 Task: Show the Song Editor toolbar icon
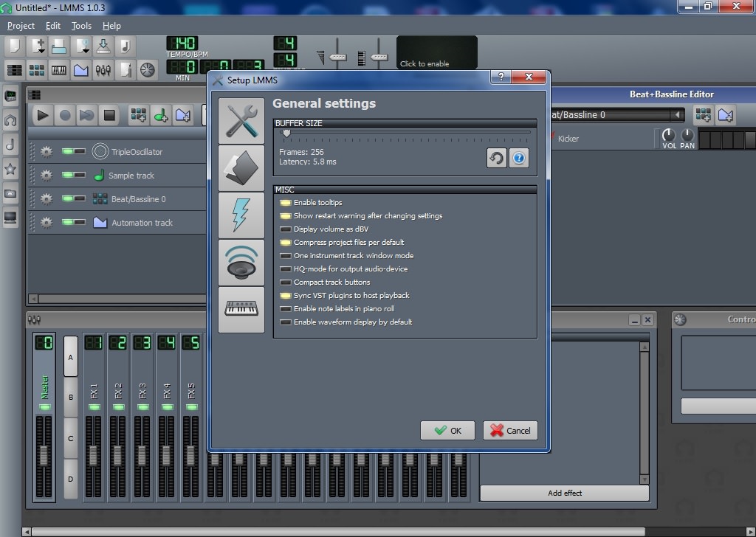[13, 70]
